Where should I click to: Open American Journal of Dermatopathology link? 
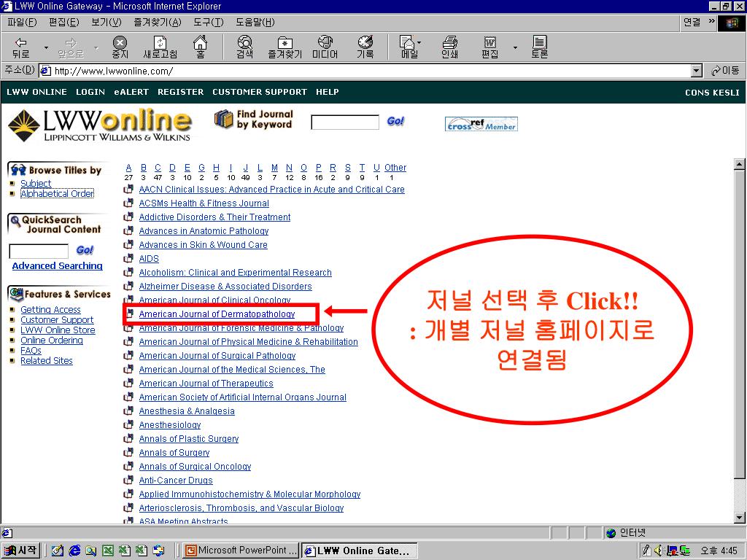point(217,314)
